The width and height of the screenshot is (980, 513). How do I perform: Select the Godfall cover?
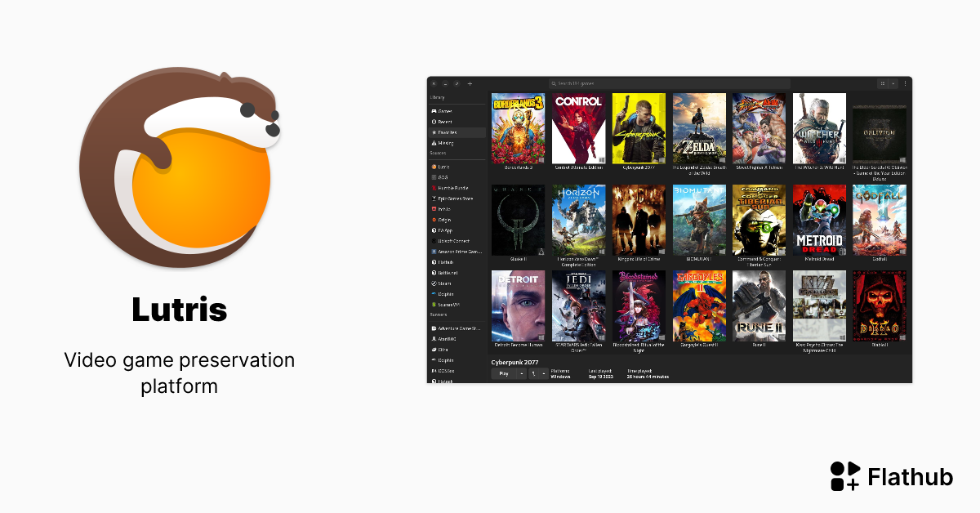pyautogui.click(x=880, y=220)
